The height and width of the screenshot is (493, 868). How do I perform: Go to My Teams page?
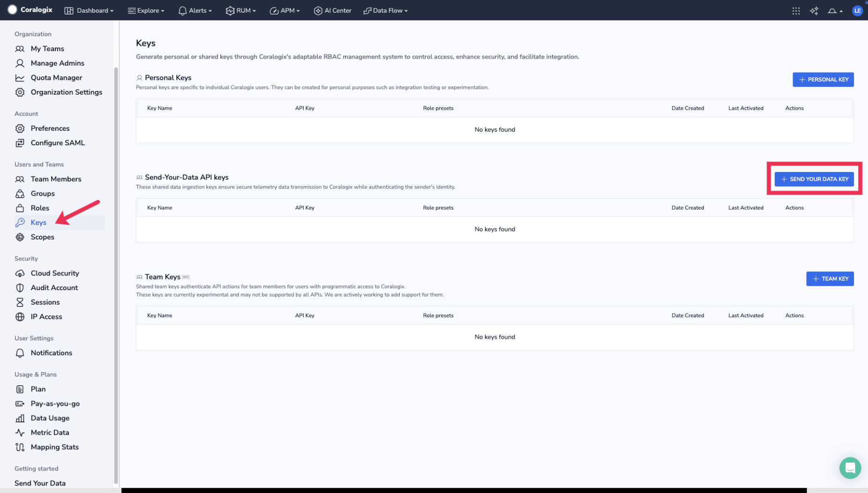(47, 49)
